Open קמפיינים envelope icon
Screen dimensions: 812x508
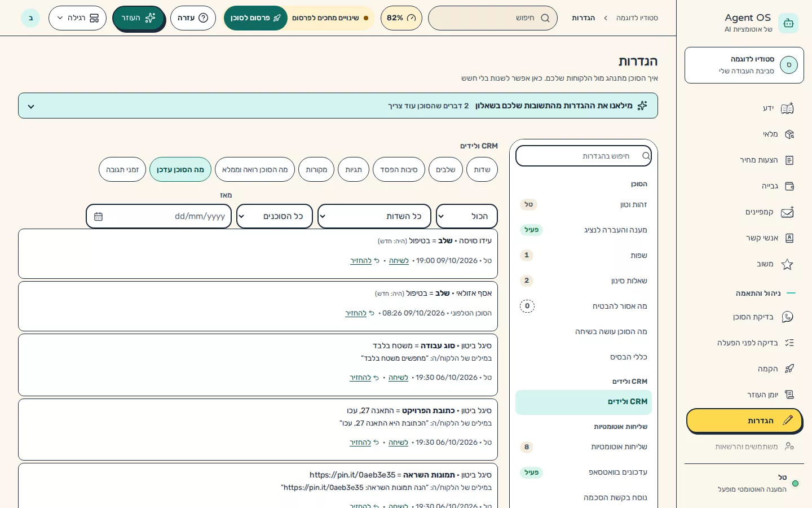pos(787,212)
